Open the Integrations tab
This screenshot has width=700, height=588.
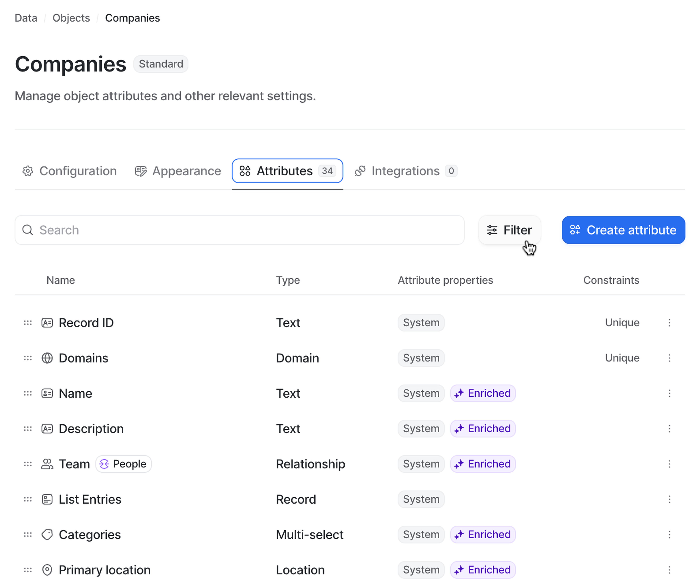[x=405, y=171]
